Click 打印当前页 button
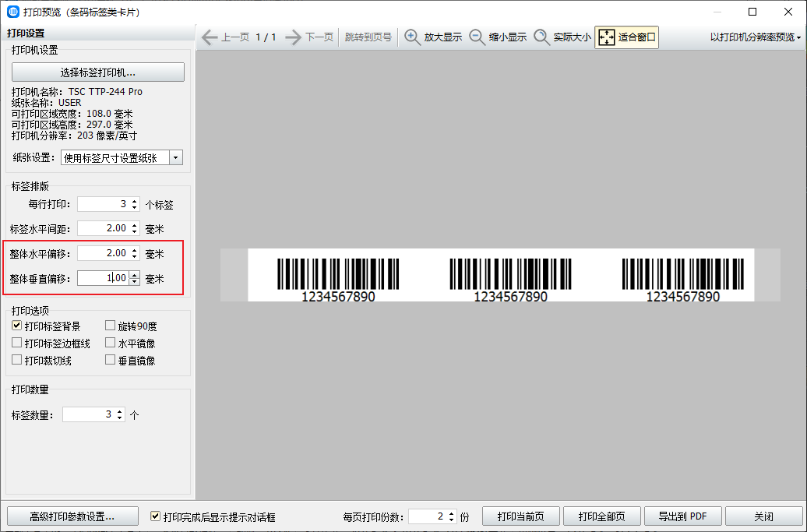The image size is (807, 532). click(x=521, y=516)
